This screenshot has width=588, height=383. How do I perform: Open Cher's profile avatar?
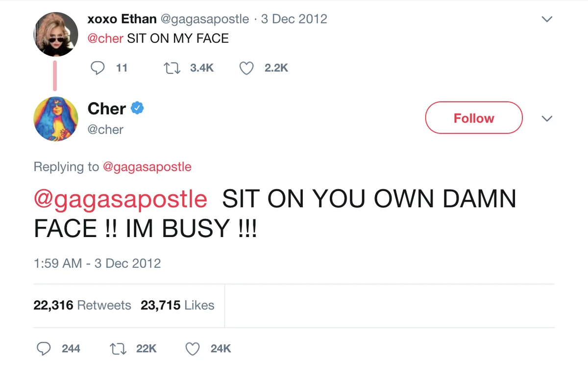55,119
